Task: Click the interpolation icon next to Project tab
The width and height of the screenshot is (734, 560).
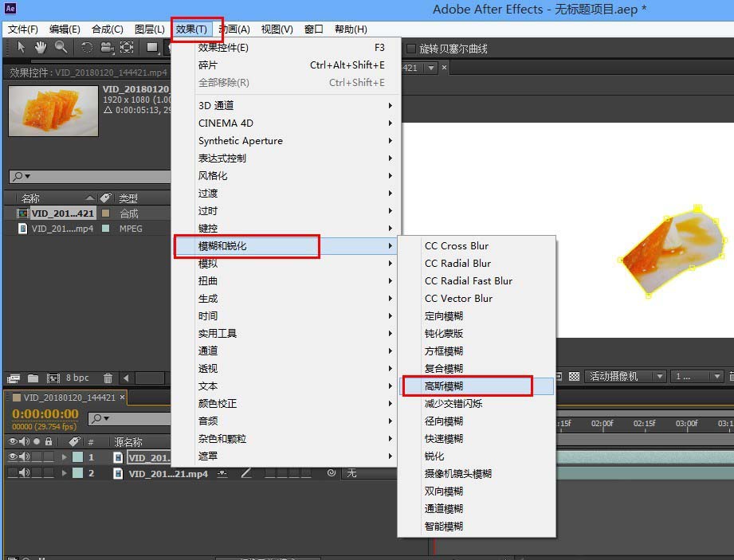Action: (x=12, y=378)
